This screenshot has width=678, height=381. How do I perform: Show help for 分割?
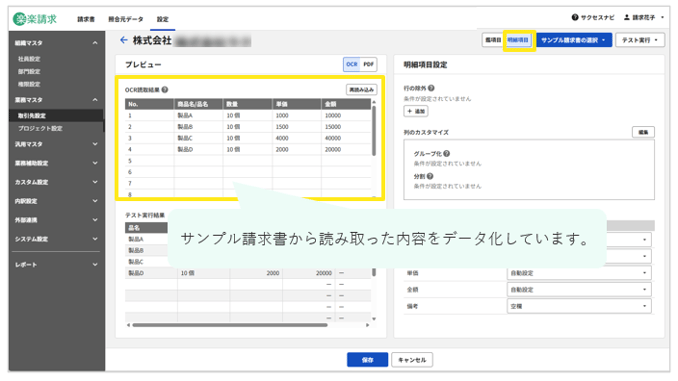(x=430, y=176)
